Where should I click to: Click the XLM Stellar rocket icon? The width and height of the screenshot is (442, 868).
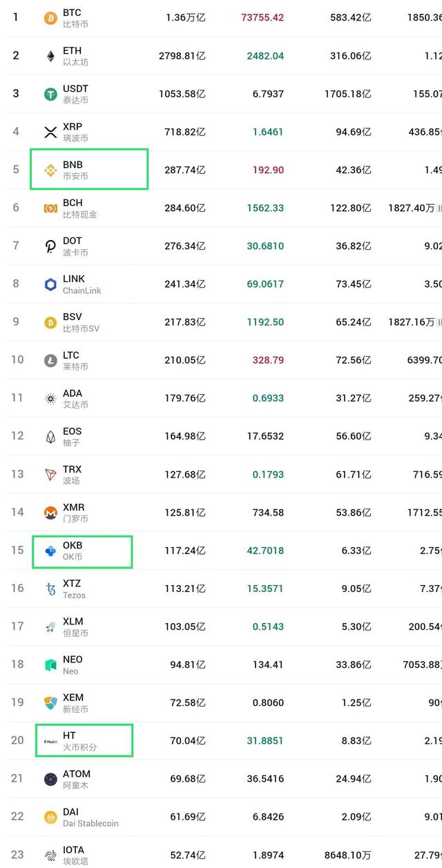(50, 627)
